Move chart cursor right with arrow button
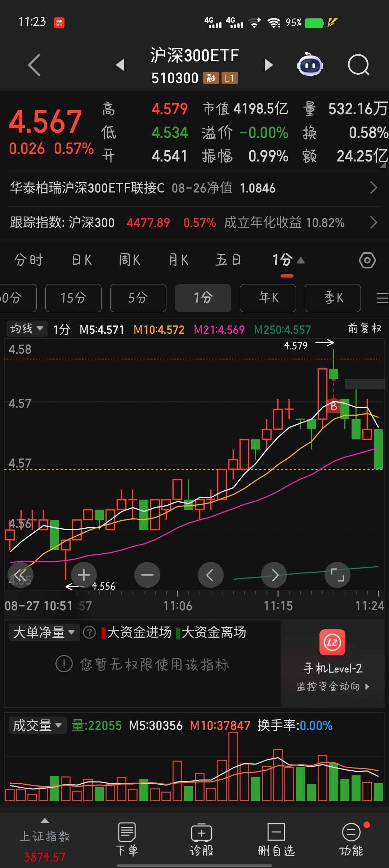 coord(274,575)
